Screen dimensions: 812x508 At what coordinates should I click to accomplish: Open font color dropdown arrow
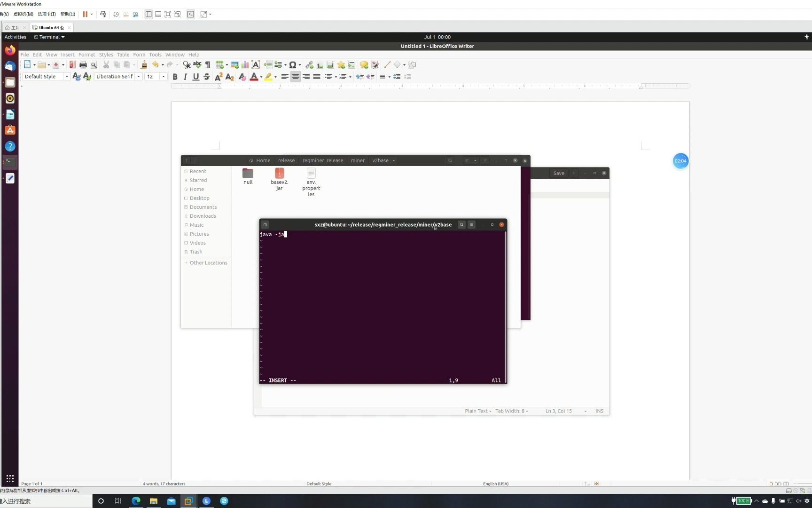pos(261,77)
